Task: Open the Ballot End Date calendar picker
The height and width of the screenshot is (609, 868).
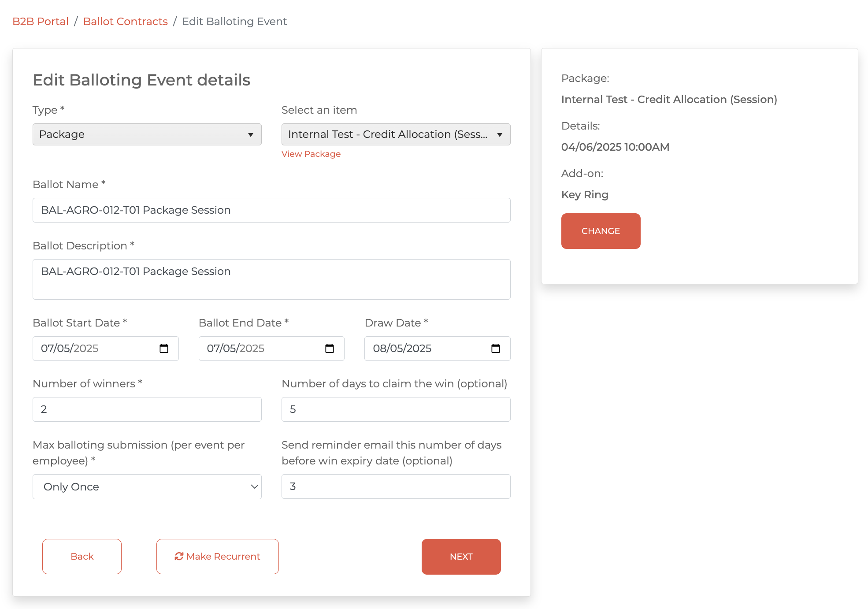Action: (x=330, y=349)
